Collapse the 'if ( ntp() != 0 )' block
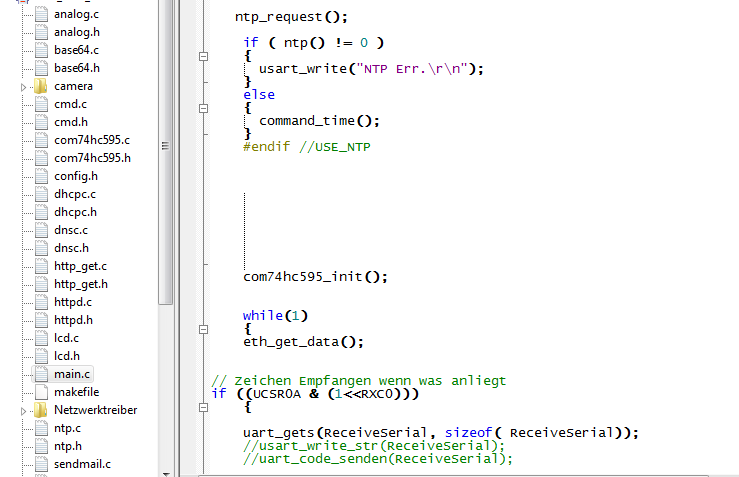Screen dimensions: 739x477 [204, 57]
